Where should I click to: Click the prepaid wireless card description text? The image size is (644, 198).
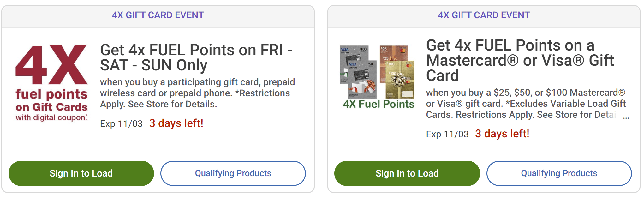click(197, 93)
